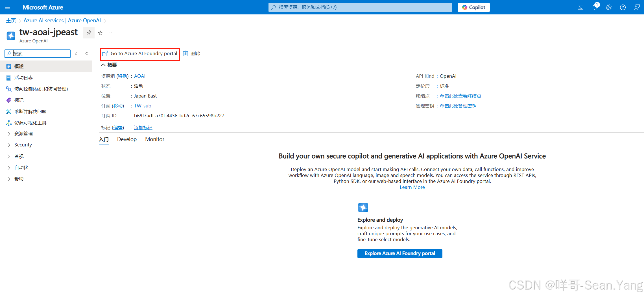This screenshot has height=296, width=644.
Task: Toggle expand/collapse all sidebar groups
Action: coord(76,53)
